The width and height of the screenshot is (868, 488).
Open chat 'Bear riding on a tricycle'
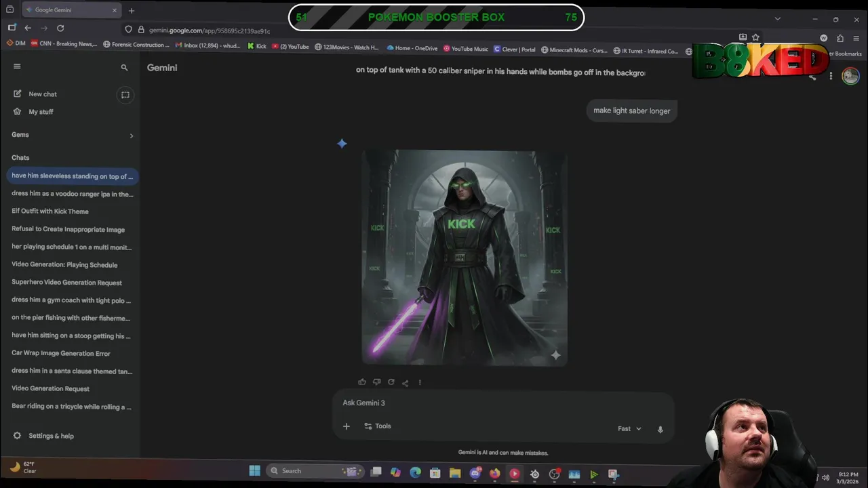[73, 407]
